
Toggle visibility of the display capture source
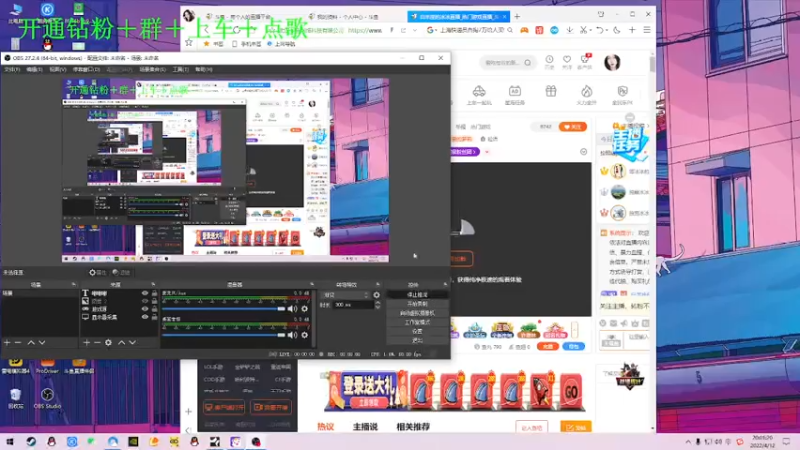(x=145, y=317)
